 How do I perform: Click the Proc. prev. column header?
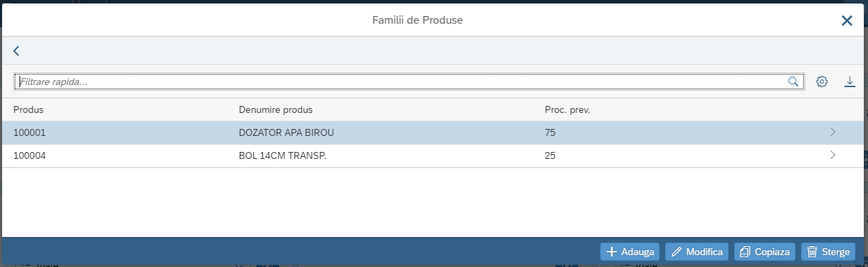click(568, 110)
